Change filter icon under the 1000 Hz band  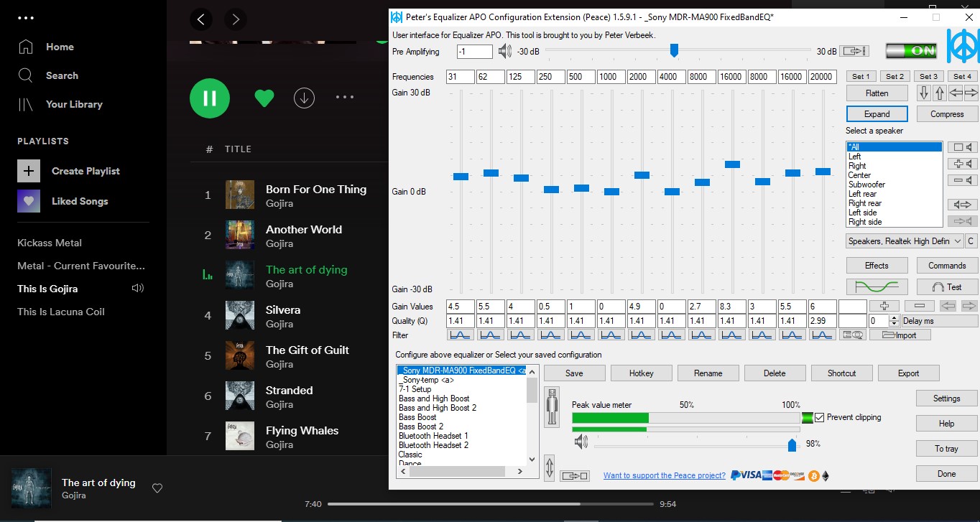pyautogui.click(x=611, y=335)
